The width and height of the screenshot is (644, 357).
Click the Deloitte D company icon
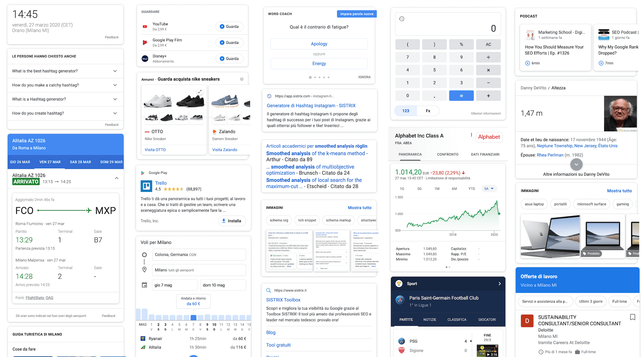(x=527, y=321)
